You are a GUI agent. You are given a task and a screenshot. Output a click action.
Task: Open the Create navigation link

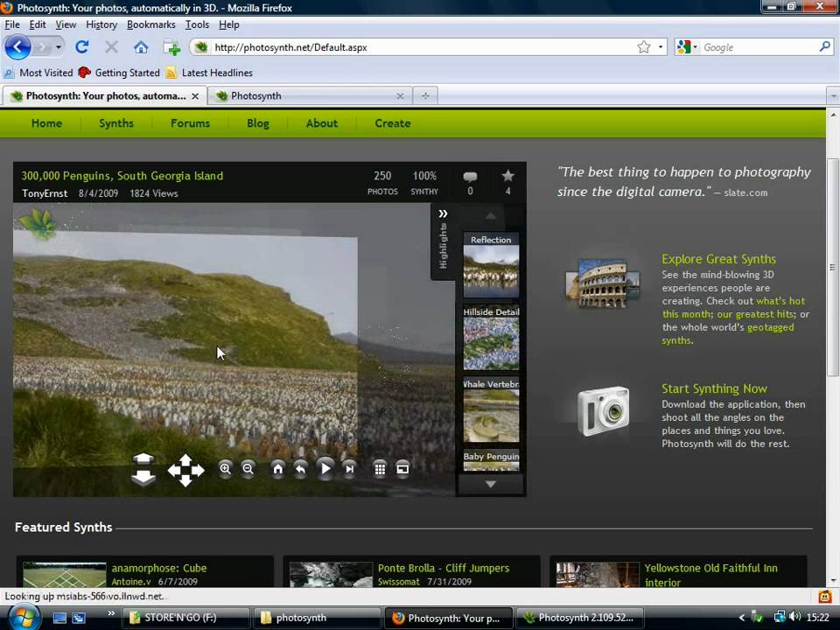393,123
